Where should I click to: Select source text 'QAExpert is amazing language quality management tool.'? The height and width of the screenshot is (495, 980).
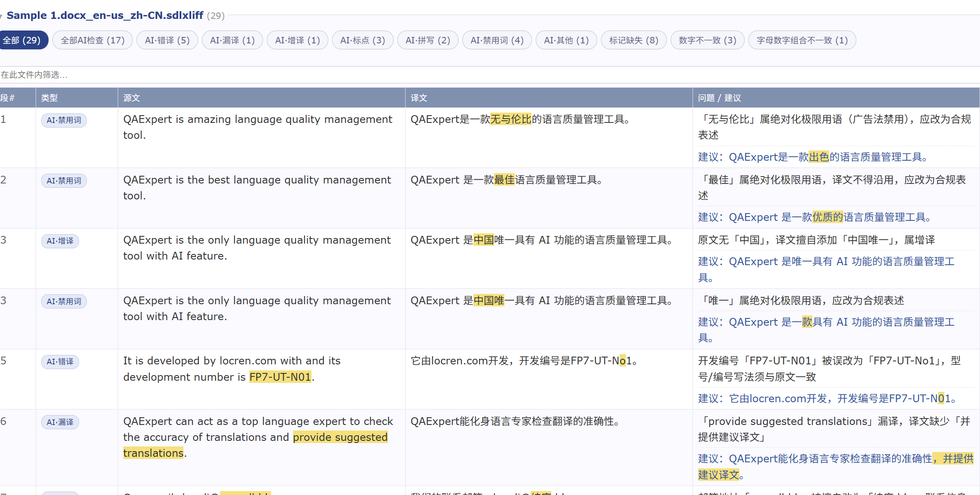pyautogui.click(x=258, y=127)
